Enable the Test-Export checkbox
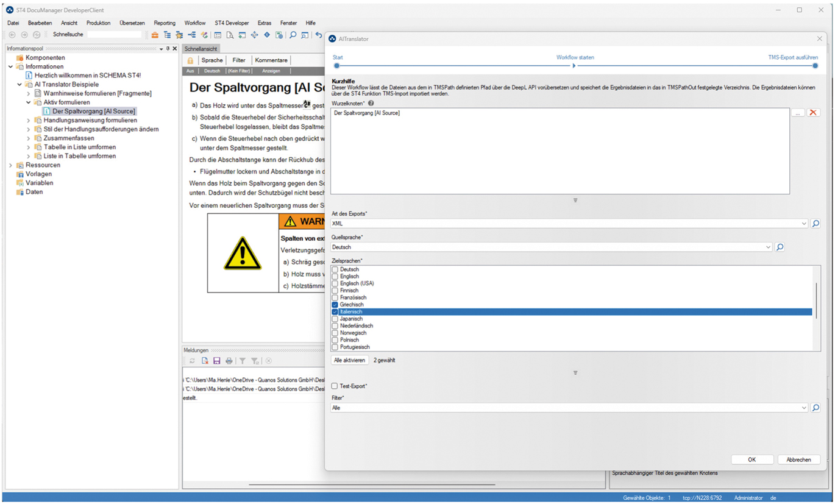 (335, 386)
